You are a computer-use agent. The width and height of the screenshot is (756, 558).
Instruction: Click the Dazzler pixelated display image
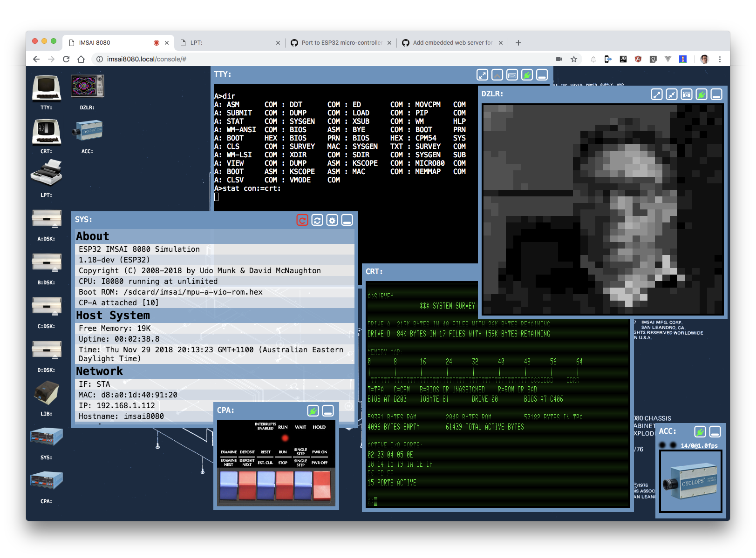tap(603, 209)
